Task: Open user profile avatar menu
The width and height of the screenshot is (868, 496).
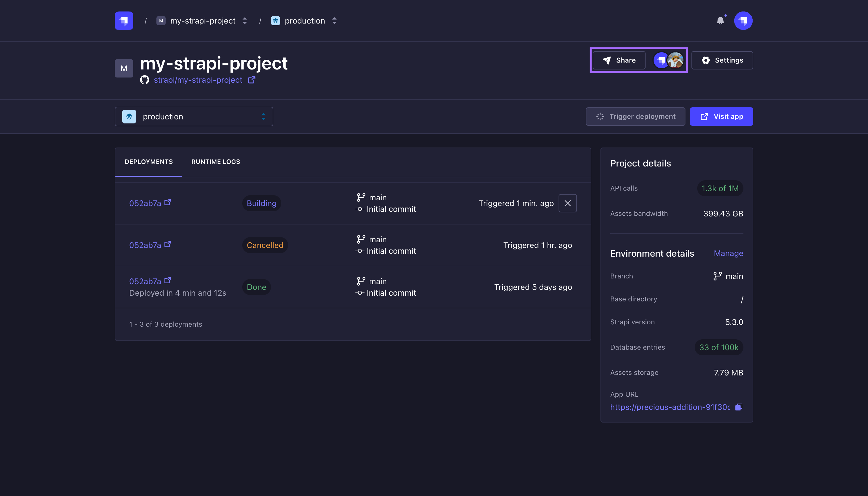Action: [x=743, y=21]
